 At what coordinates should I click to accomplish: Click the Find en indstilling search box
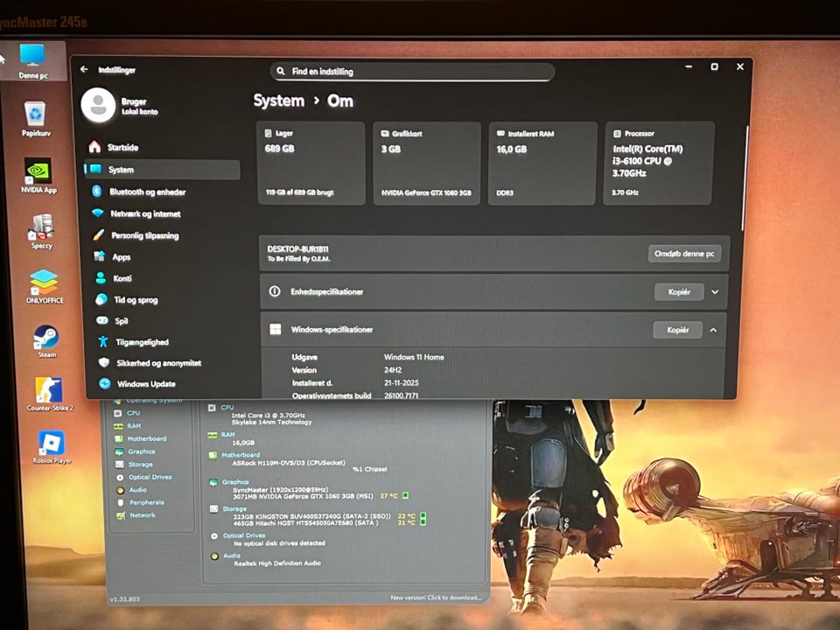click(x=412, y=72)
